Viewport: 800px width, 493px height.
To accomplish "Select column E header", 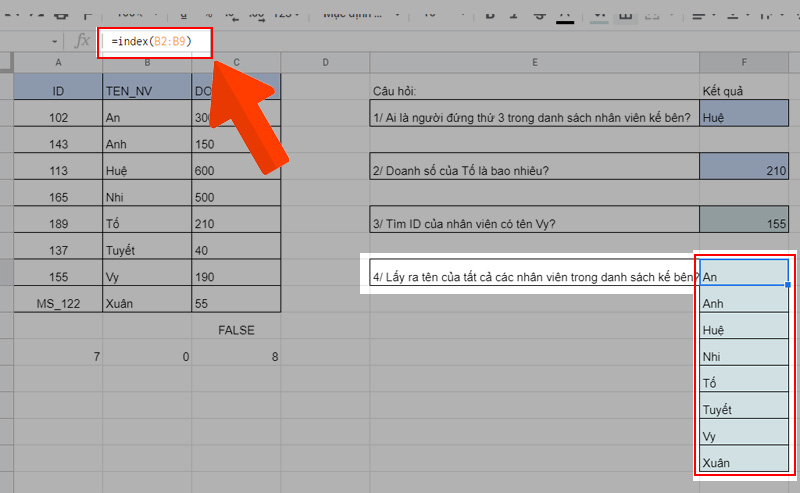I will [x=535, y=63].
